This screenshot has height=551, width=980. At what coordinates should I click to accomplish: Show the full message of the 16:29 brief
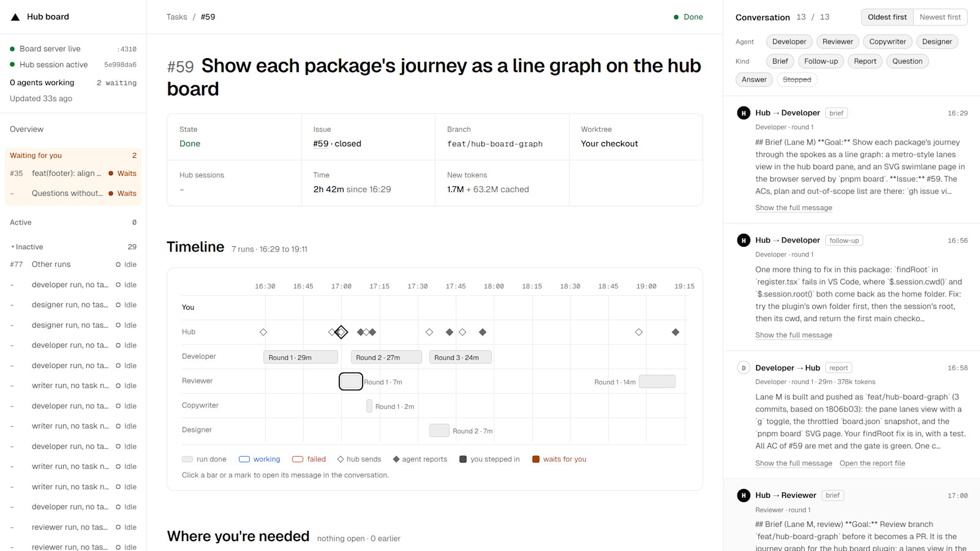click(794, 208)
